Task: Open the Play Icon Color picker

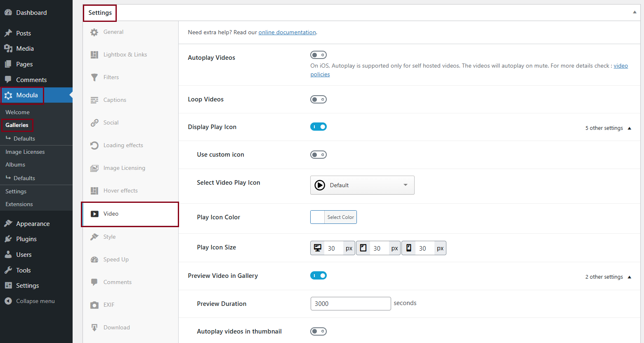Action: (333, 217)
